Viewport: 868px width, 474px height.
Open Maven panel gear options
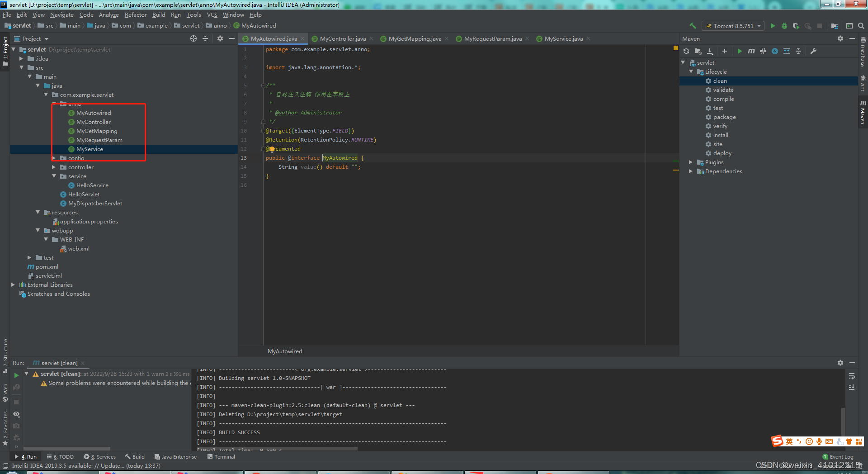pyautogui.click(x=840, y=38)
